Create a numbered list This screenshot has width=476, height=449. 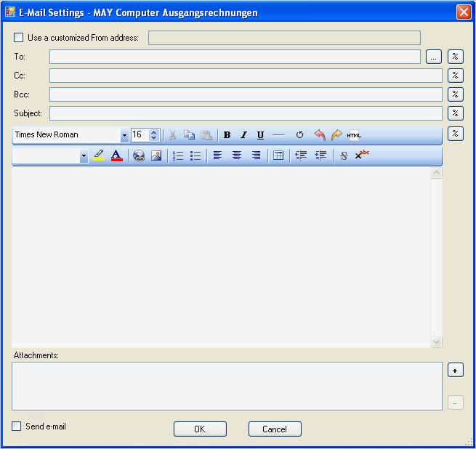pyautogui.click(x=178, y=155)
